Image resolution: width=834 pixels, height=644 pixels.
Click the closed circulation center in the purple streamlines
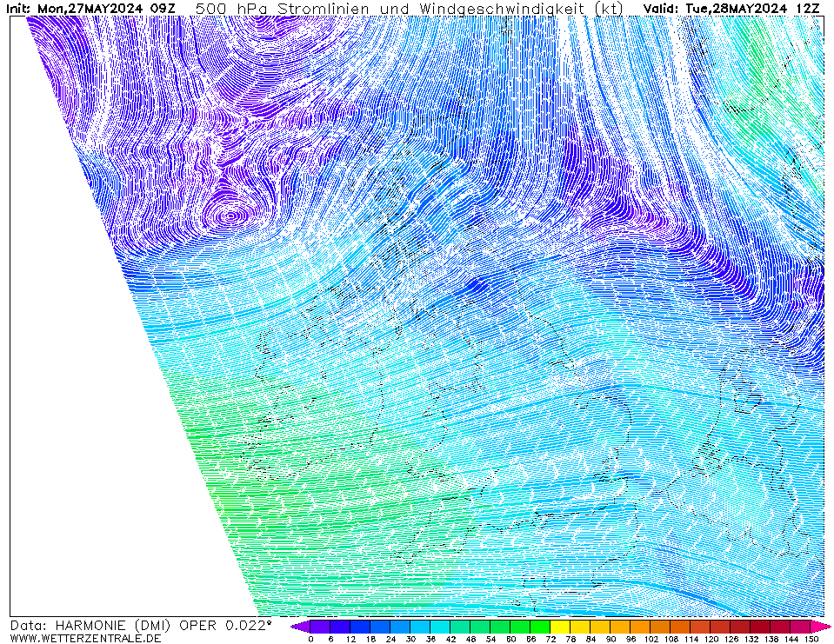(x=230, y=216)
